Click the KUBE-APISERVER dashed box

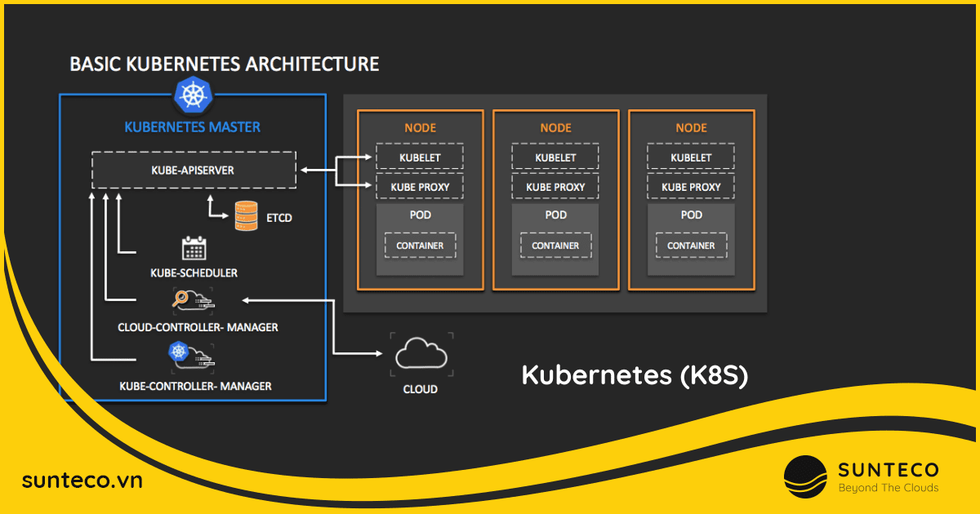(x=193, y=170)
